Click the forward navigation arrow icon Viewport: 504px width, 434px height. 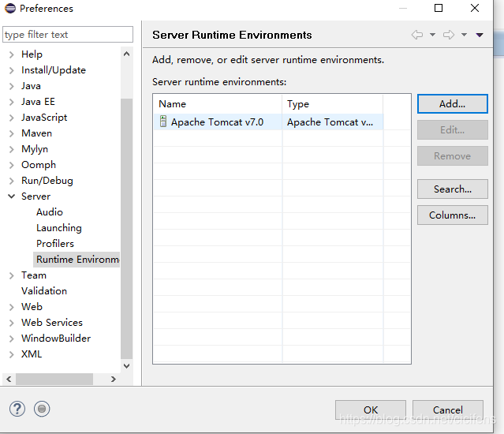[449, 35]
